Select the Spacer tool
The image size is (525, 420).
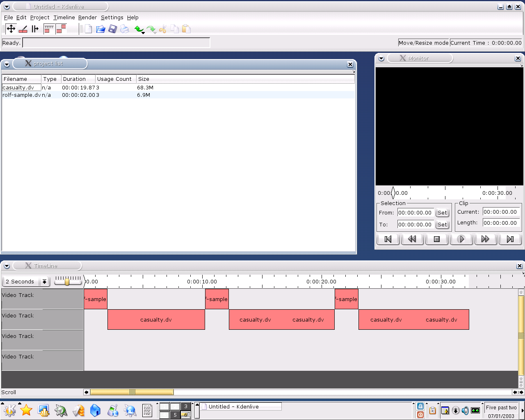pos(35,29)
